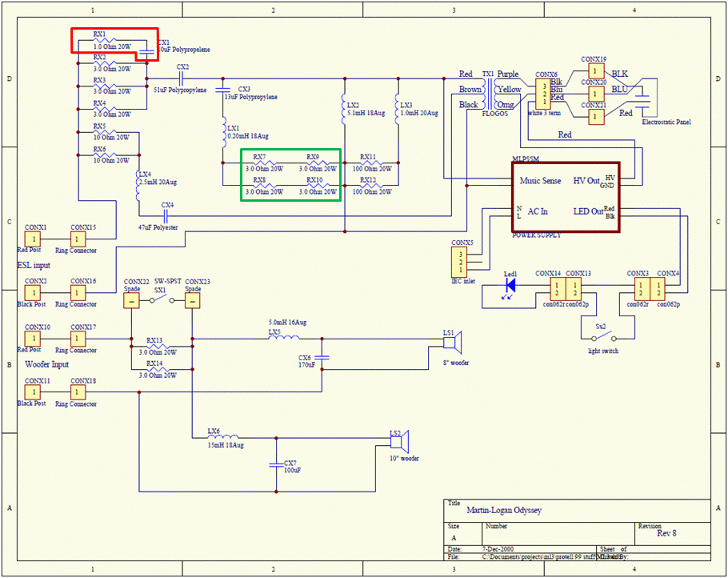Select the CX7 100uF capacitor symbol

(x=276, y=464)
